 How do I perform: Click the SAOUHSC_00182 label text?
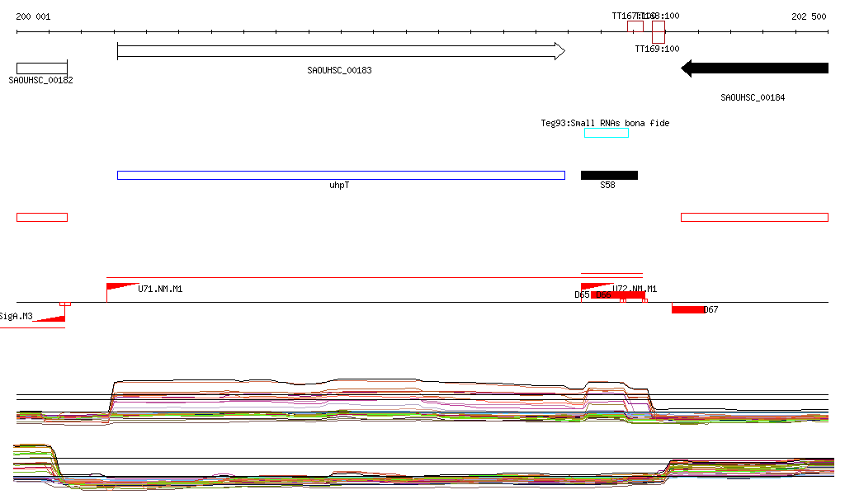(41, 80)
